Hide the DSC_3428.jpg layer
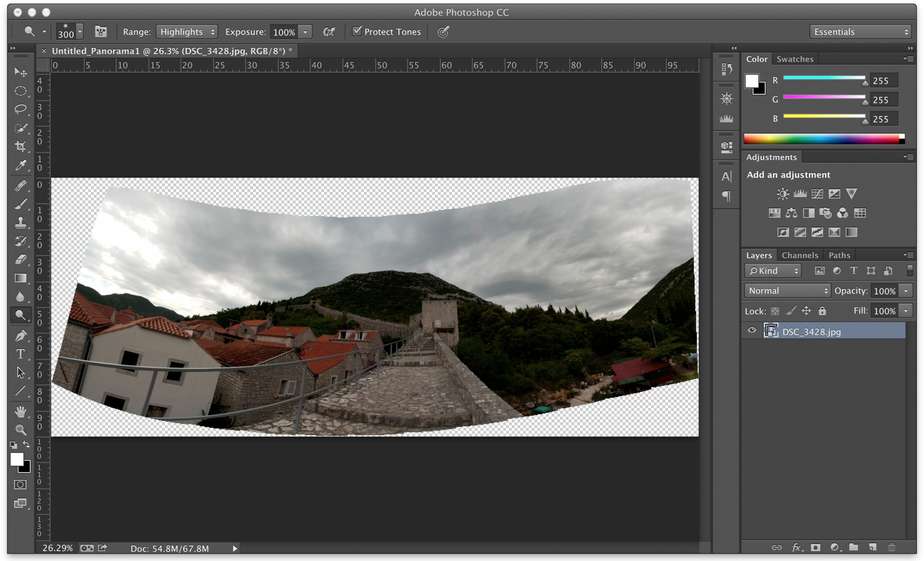The width and height of the screenshot is (924, 561). [751, 330]
